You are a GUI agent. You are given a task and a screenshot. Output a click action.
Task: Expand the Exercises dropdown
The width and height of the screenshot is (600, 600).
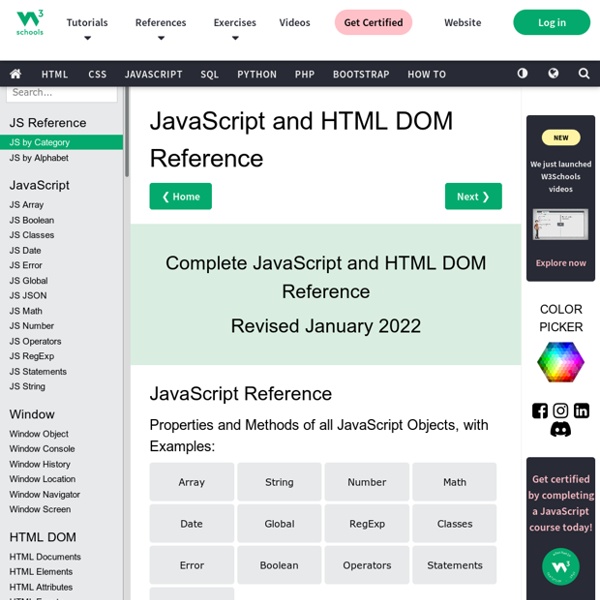(x=235, y=28)
